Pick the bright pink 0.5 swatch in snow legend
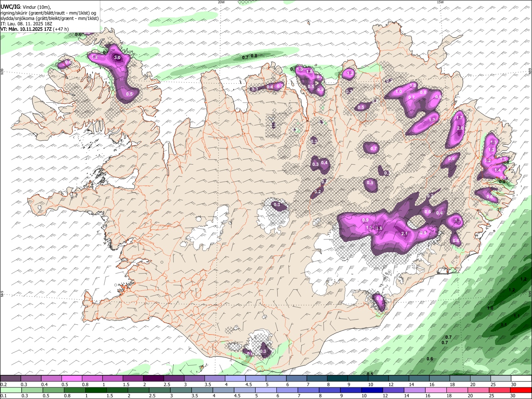 click(71, 379)
